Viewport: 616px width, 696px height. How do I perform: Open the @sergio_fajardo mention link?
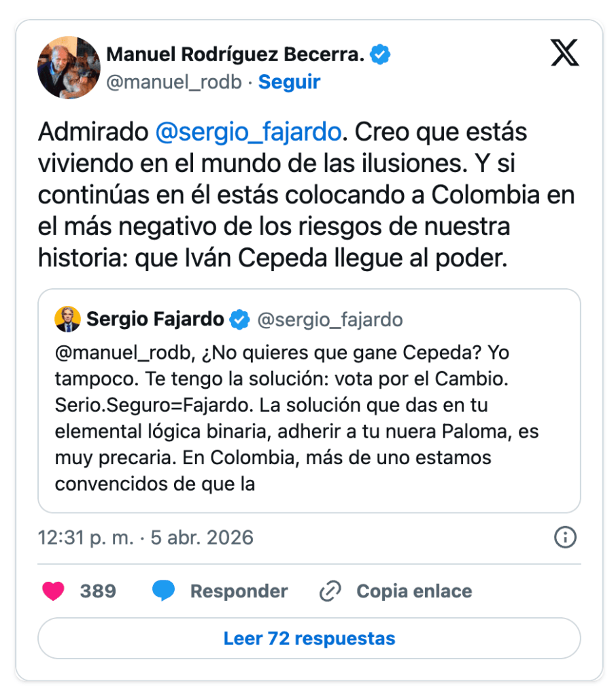tap(247, 132)
